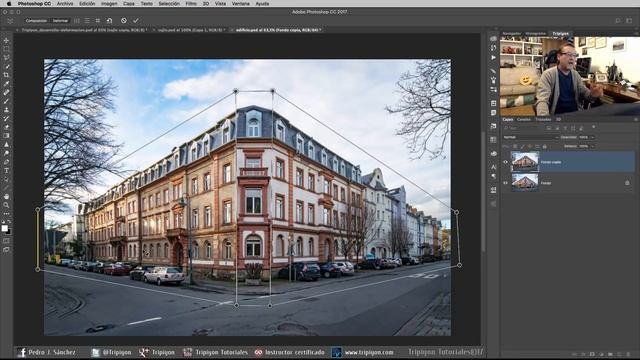The image size is (640, 360).
Task: Open the Apple menu
Action: (9, 3)
